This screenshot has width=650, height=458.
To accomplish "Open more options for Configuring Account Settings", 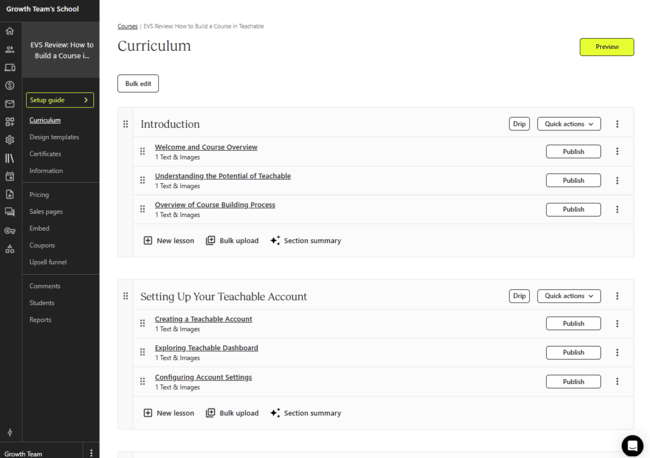I will coord(617,381).
